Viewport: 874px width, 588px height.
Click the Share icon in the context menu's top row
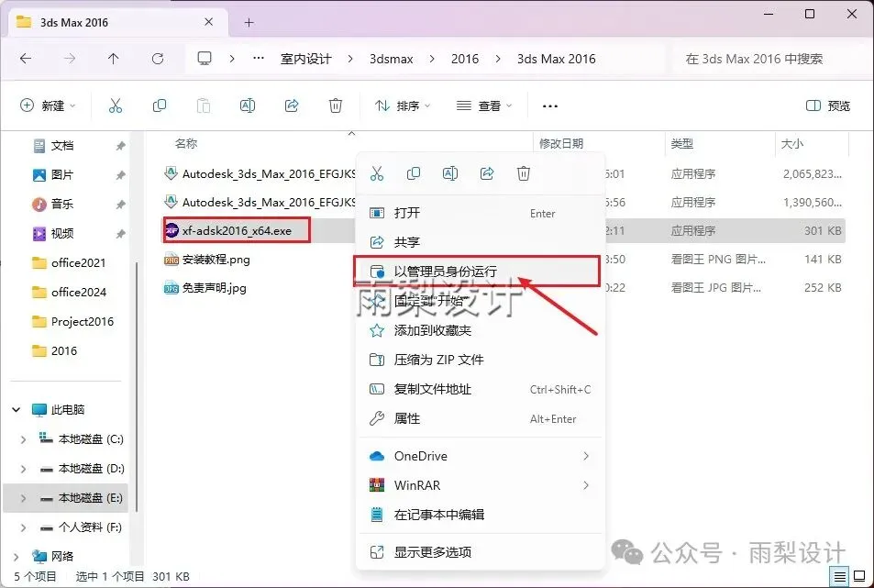pyautogui.click(x=487, y=173)
